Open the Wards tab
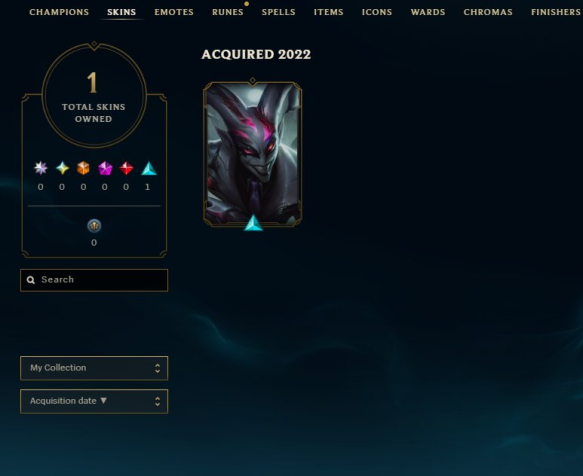Screen dimensions: 583x476 [x=428, y=12]
